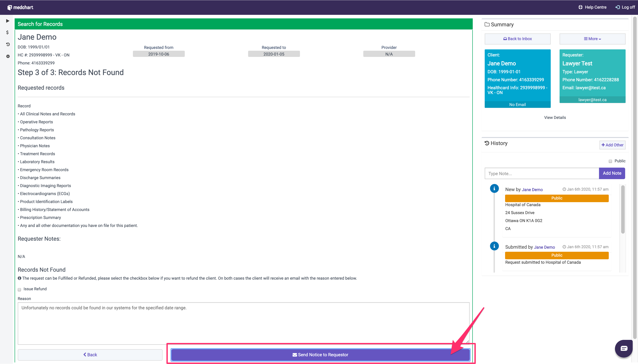Click Back to Inbox button
This screenshot has height=364, width=638.
[517, 39]
